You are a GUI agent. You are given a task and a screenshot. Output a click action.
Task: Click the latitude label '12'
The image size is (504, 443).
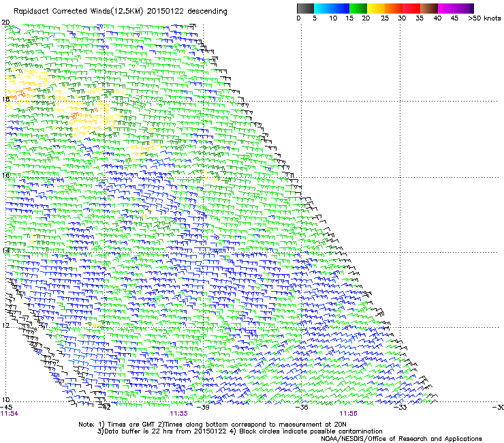click(x=5, y=326)
